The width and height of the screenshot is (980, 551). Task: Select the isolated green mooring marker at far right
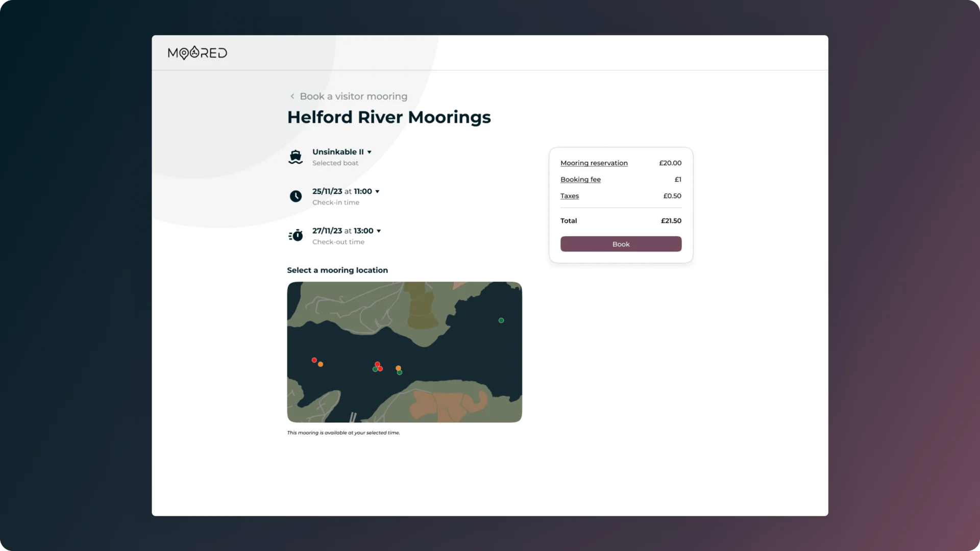(501, 320)
